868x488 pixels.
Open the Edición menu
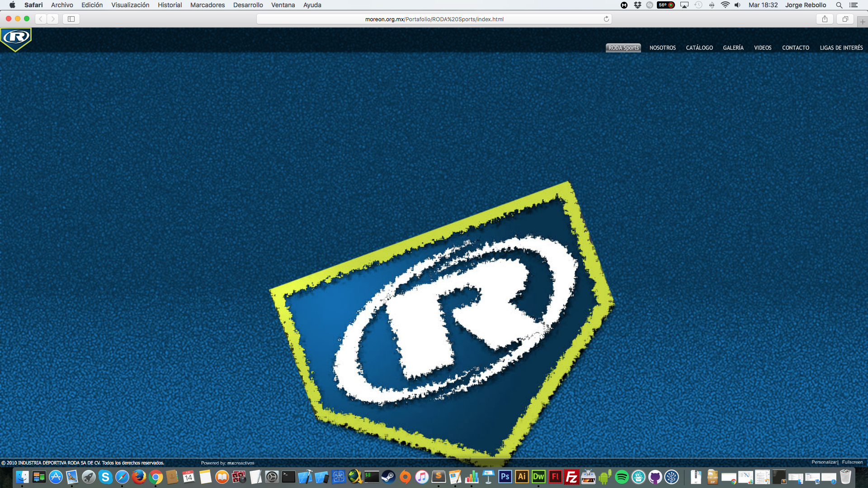tap(92, 5)
